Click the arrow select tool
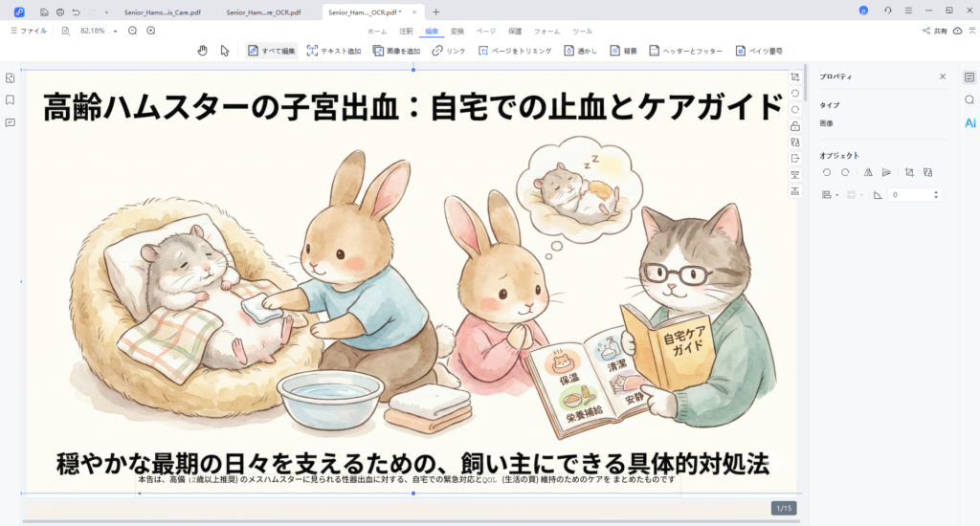980x526 pixels. 225,51
